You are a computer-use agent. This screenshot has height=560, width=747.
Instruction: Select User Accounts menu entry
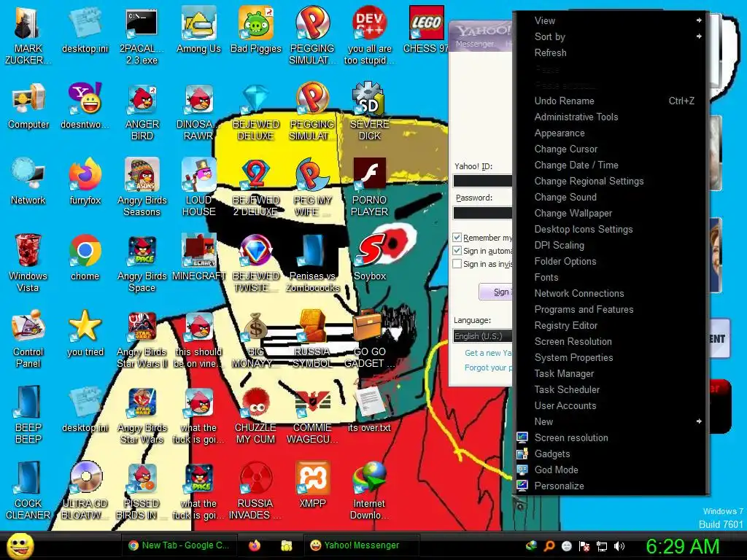pos(612,405)
